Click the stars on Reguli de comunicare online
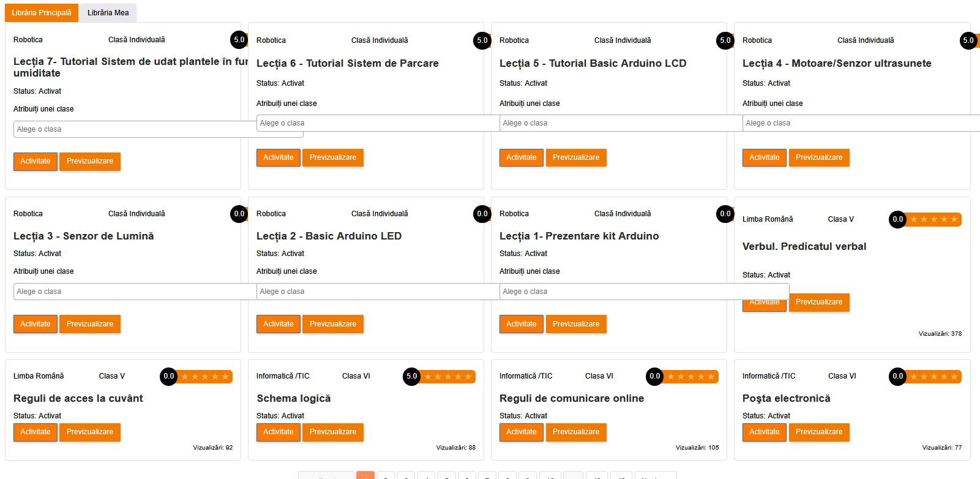 tap(690, 377)
